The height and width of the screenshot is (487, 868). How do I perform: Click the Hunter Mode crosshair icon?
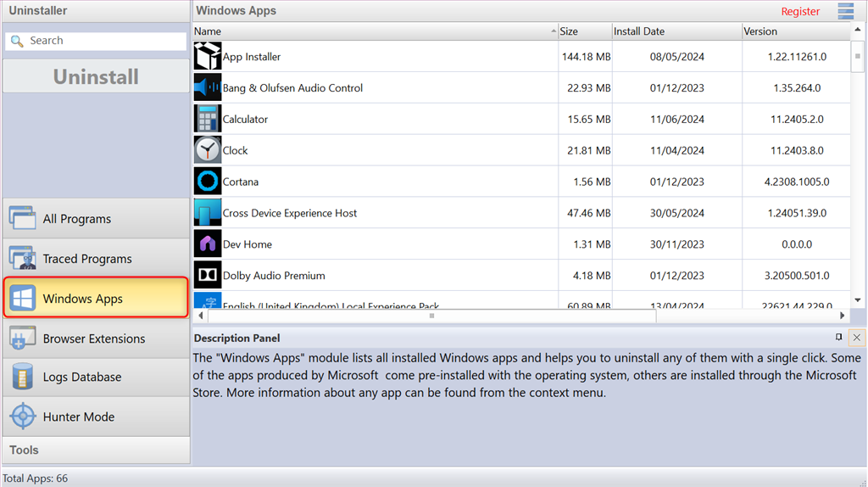(23, 417)
